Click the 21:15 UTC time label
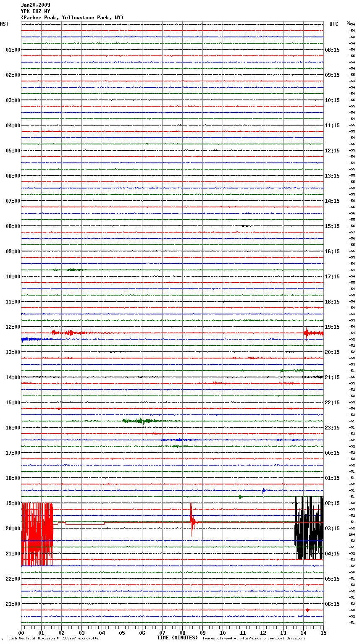357x644 pixels. click(332, 377)
